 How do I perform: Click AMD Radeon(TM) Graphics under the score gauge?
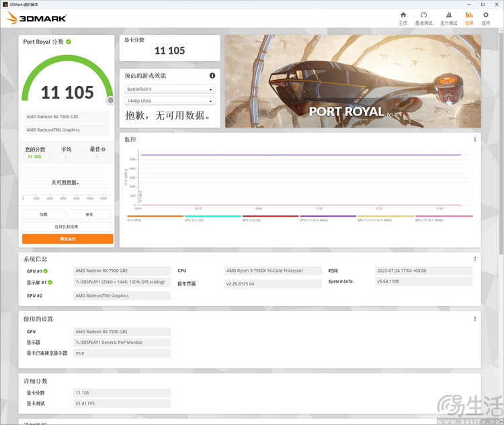[x=67, y=130]
